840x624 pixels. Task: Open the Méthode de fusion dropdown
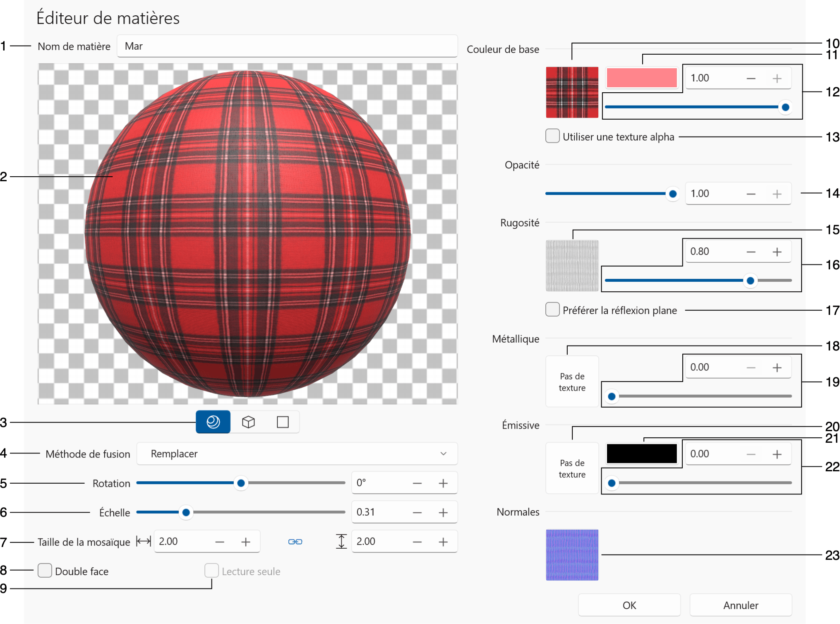point(297,454)
